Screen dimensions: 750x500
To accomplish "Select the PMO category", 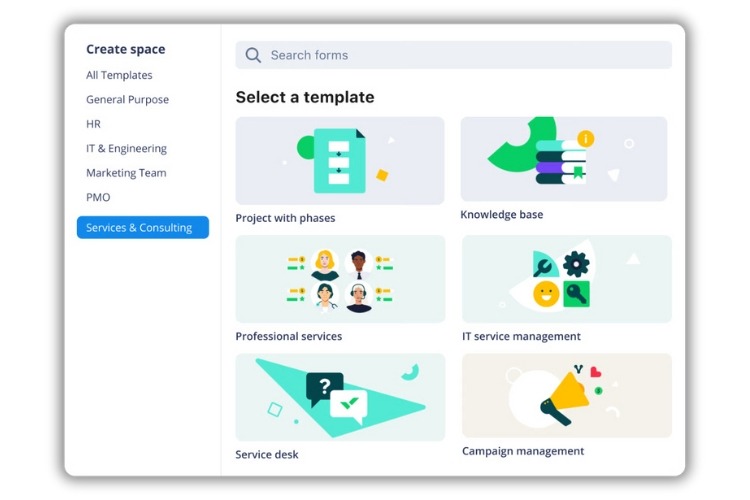I will 98,198.
